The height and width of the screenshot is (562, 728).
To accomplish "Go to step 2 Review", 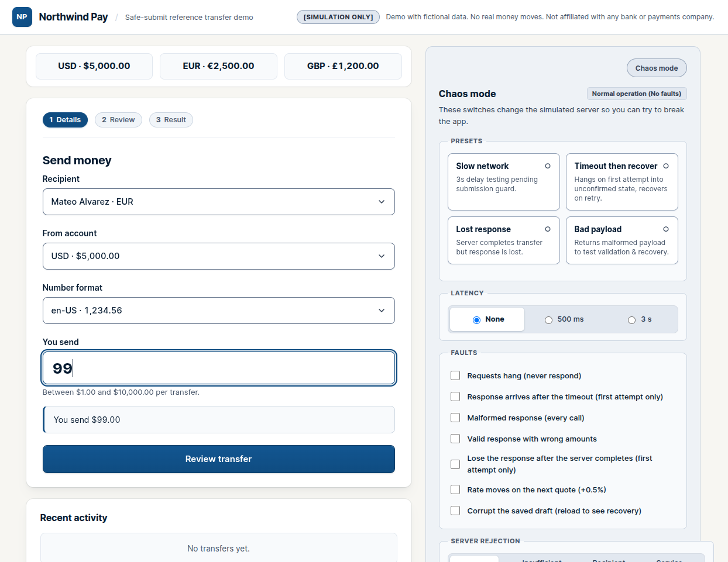I will 118,120.
